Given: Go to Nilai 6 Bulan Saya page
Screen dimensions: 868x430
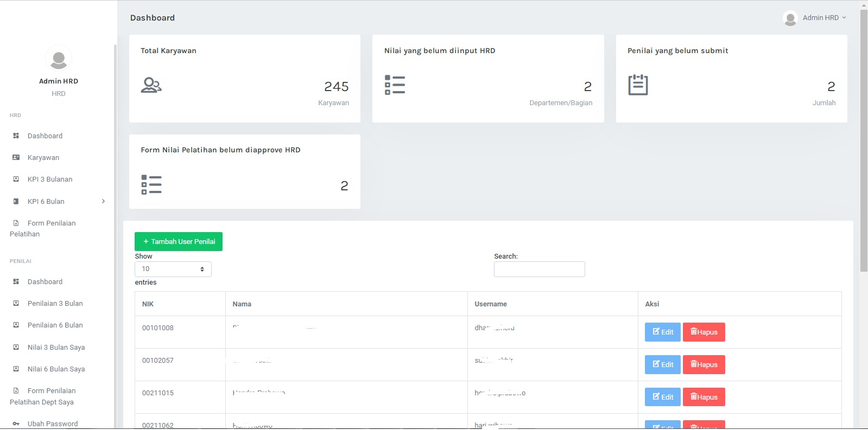Looking at the screenshot, I should 56,369.
